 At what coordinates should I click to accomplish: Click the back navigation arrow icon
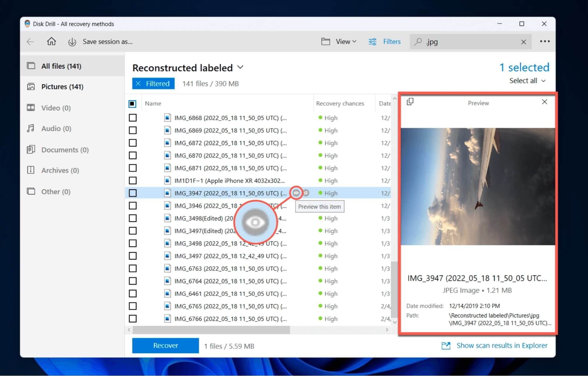(30, 41)
